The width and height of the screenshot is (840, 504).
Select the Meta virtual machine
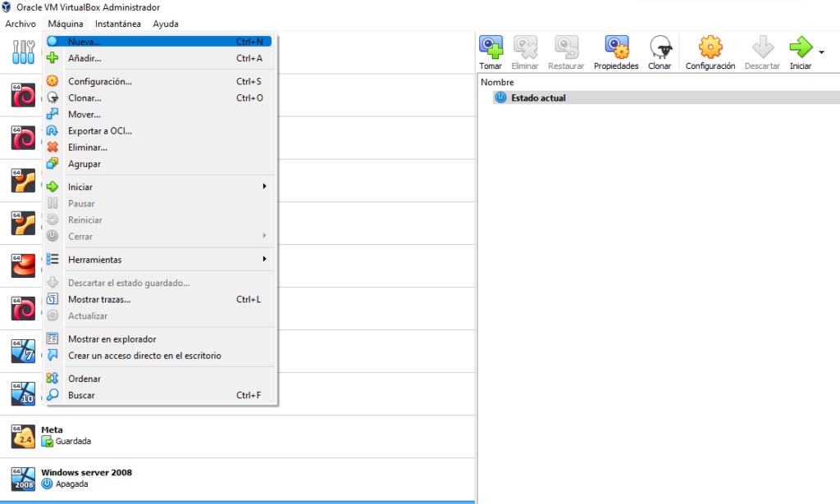click(x=237, y=437)
